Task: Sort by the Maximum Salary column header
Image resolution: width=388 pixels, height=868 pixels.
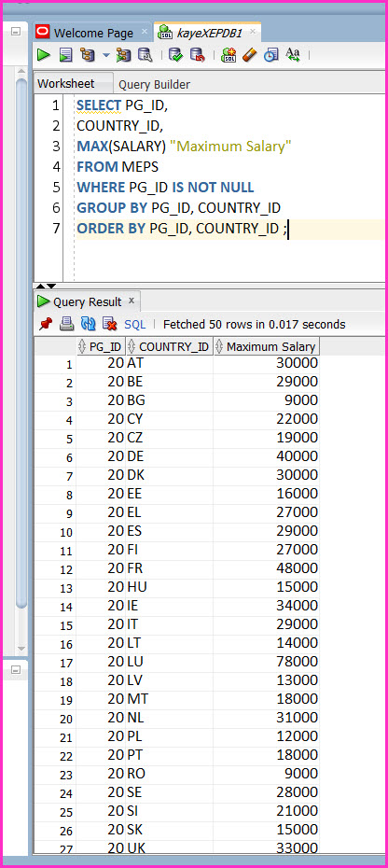Action: point(266,347)
